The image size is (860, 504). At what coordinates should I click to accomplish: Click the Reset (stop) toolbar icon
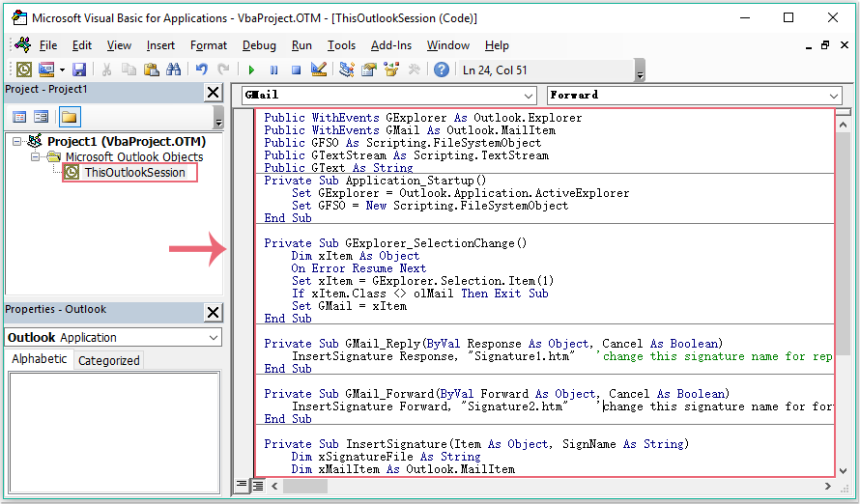296,70
